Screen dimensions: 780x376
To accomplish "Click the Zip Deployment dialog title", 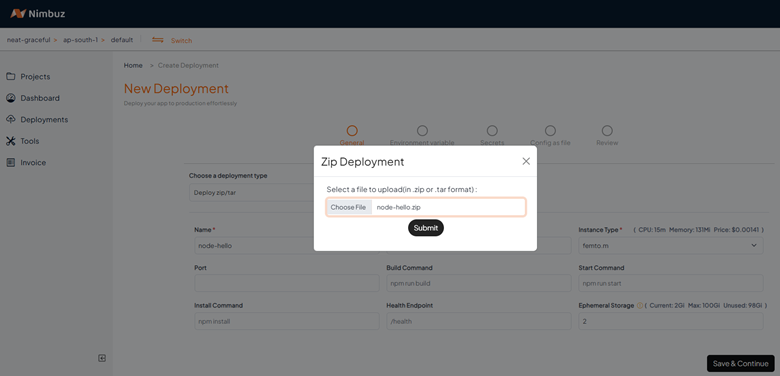I will (x=363, y=162).
